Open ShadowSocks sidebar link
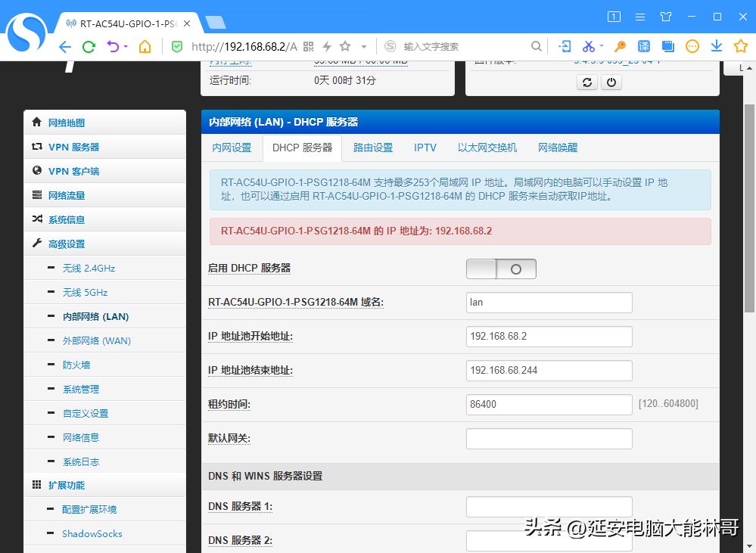Viewport: 756px width, 553px height. (x=92, y=533)
